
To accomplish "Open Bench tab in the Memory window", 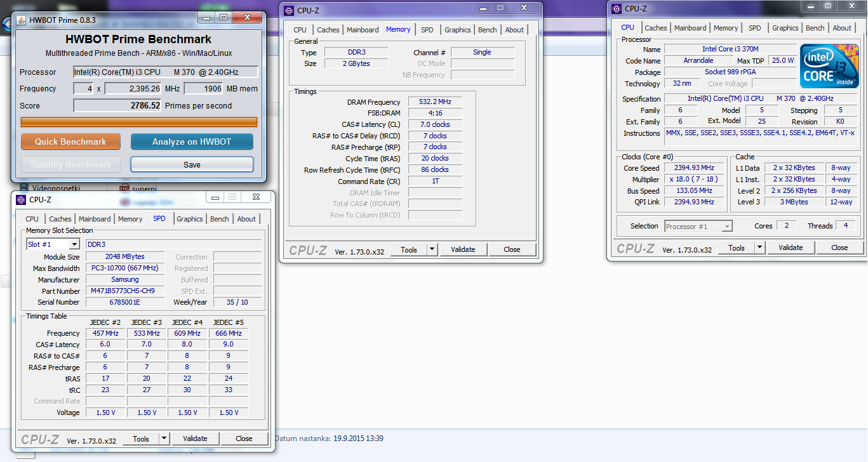I will pyautogui.click(x=488, y=30).
